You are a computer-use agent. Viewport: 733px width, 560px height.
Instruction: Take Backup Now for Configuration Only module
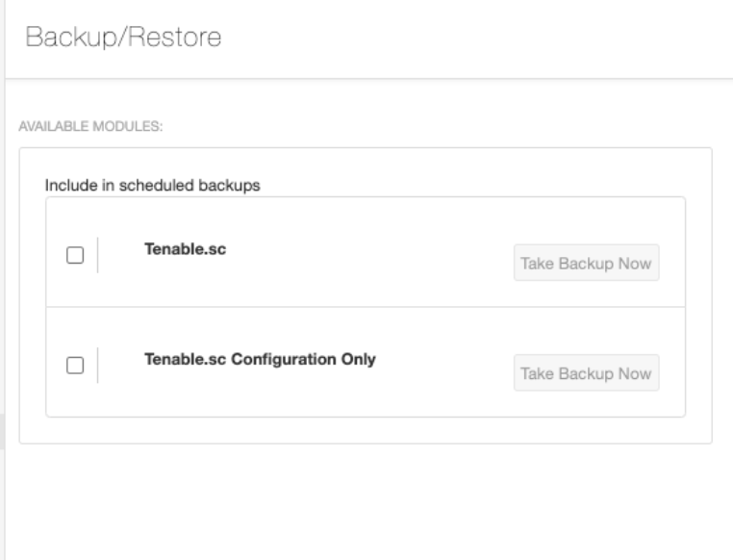click(x=586, y=373)
